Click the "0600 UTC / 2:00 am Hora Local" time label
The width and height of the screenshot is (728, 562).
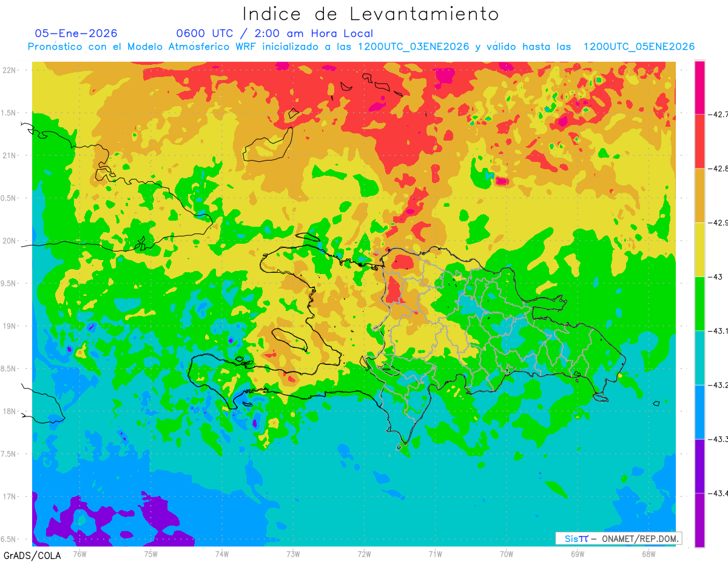click(275, 33)
